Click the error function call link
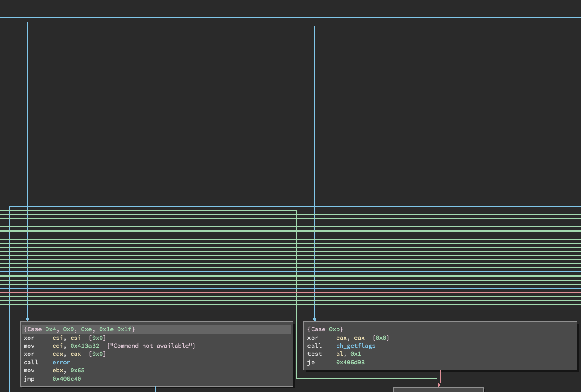 [x=61, y=362]
